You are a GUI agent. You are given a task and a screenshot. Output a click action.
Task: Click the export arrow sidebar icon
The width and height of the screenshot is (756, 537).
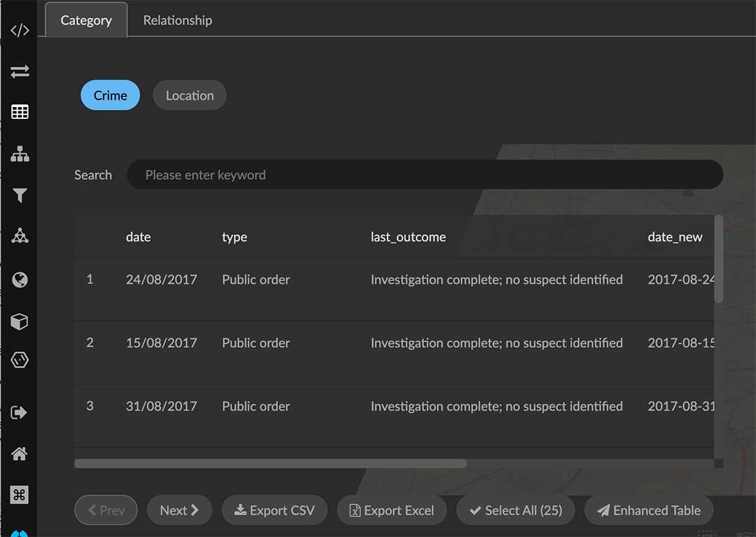pos(20,412)
